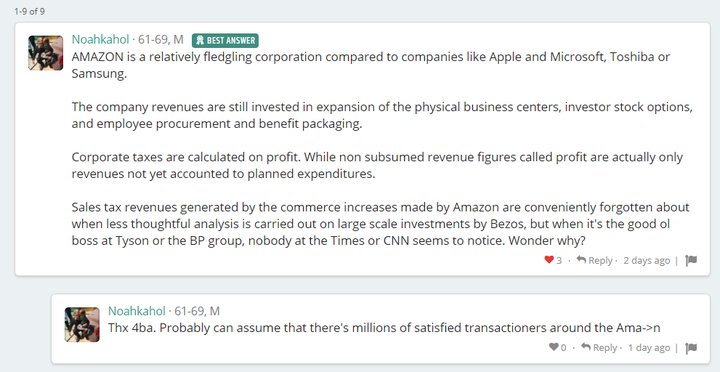Click the 61-69, M label on second comment
This screenshot has height=372, width=720.
point(197,311)
